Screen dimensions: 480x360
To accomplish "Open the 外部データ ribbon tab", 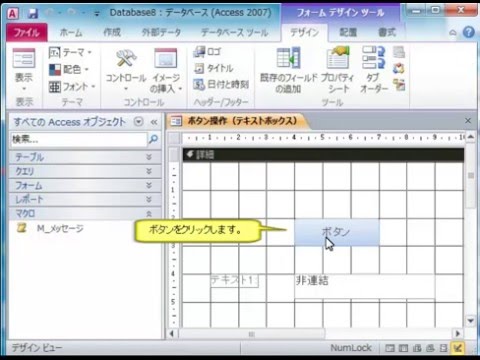I will pos(161,32).
